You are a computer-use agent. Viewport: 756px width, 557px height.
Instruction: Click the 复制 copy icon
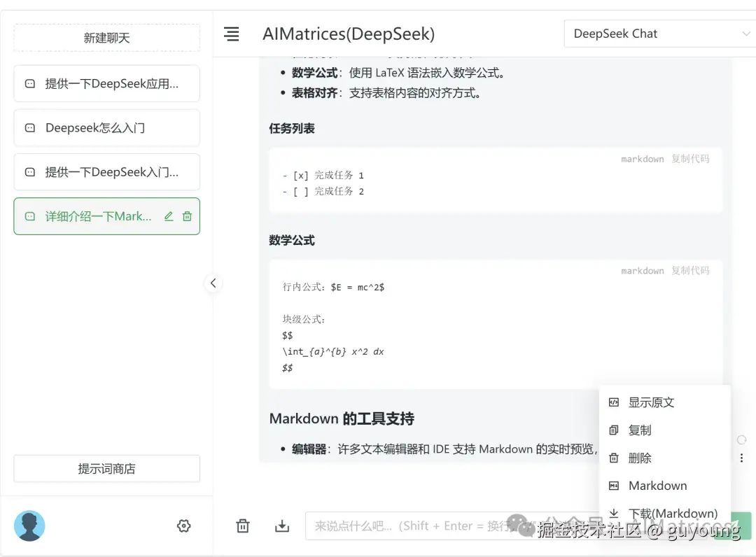tap(614, 430)
